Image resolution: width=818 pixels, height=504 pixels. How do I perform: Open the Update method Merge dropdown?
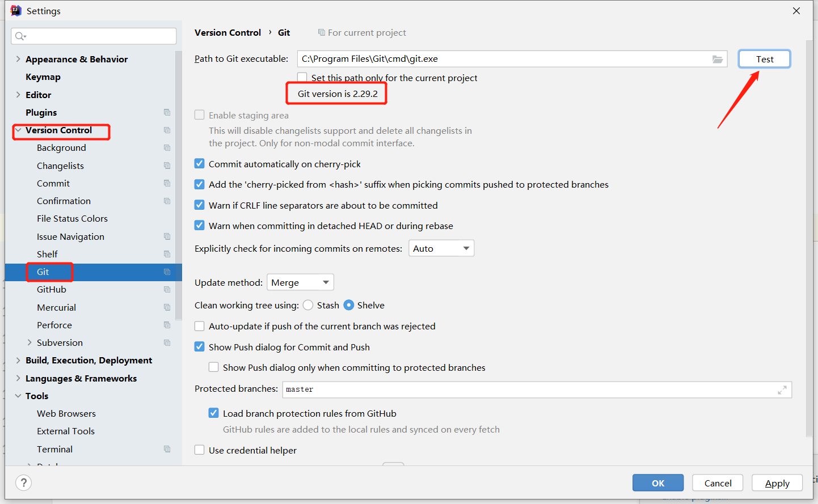300,282
